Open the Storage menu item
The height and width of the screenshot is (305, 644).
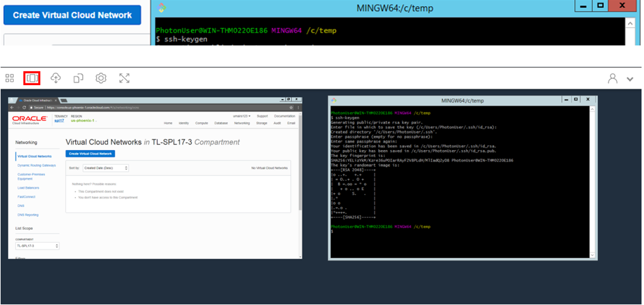coord(261,123)
